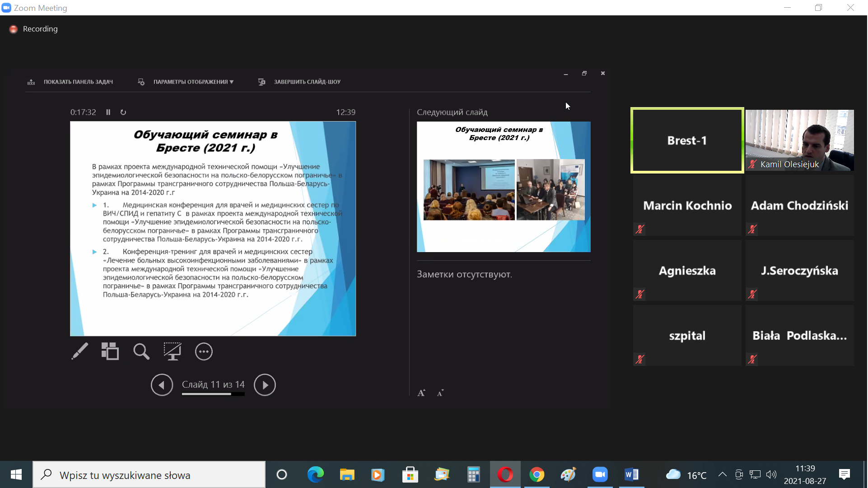
Task: Click muted microphone icon on Agnieszka tile
Action: click(639, 294)
